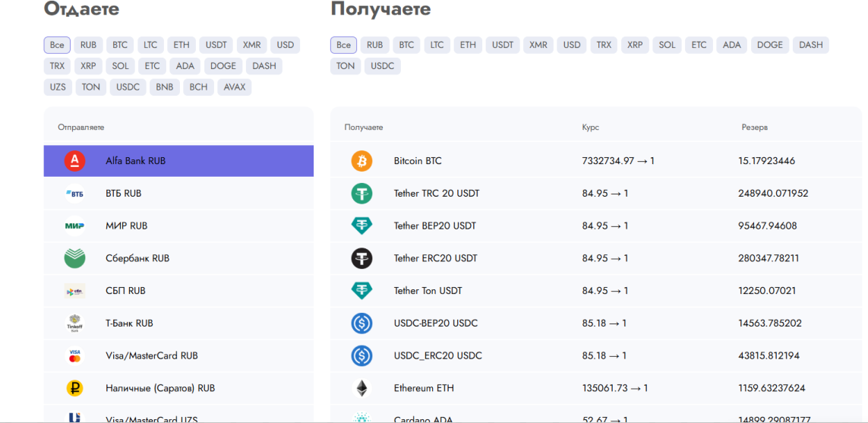Click the МИР payment system logo

pos(74,226)
